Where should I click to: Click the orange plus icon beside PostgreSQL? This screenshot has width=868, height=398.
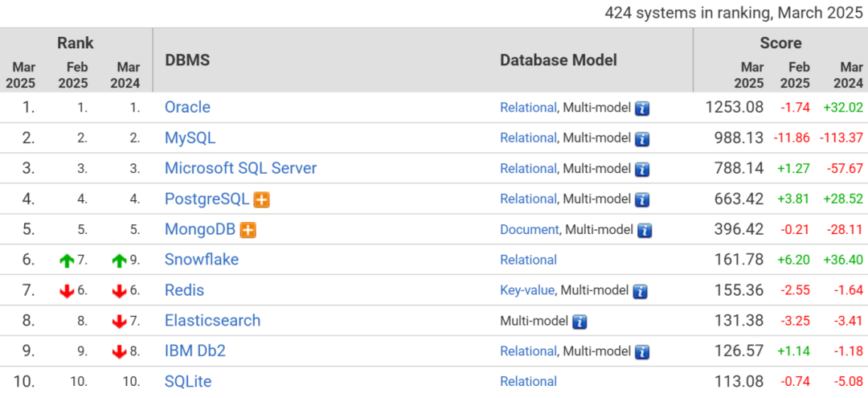(x=261, y=200)
